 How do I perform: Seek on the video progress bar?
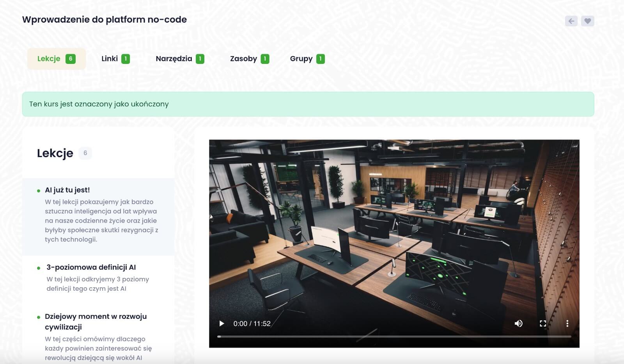click(x=394, y=336)
